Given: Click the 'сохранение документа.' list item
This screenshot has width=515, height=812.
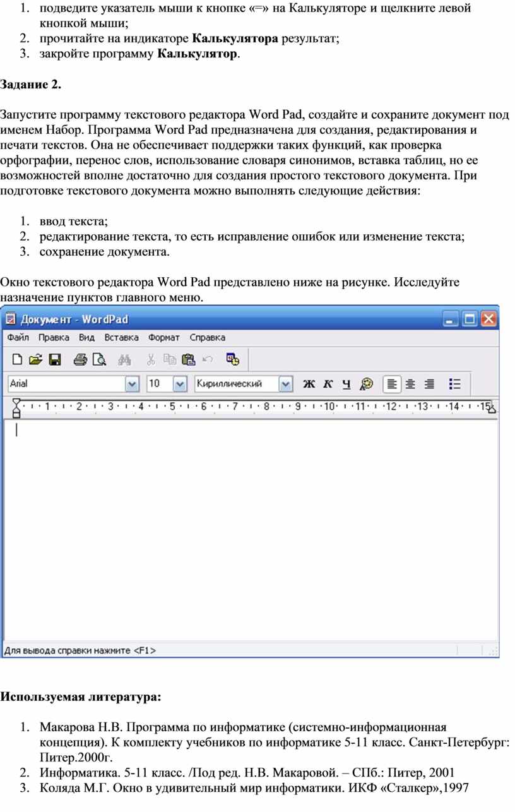Looking at the screenshot, I should [105, 252].
